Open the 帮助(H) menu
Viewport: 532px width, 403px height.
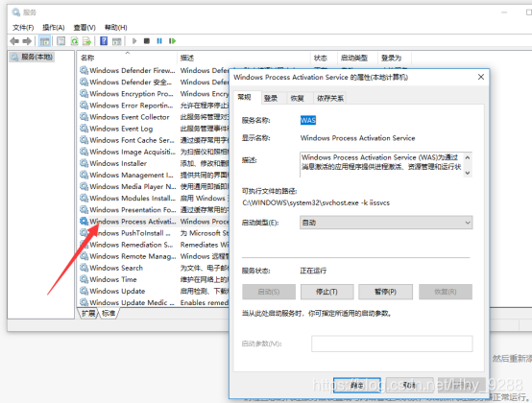(x=115, y=28)
